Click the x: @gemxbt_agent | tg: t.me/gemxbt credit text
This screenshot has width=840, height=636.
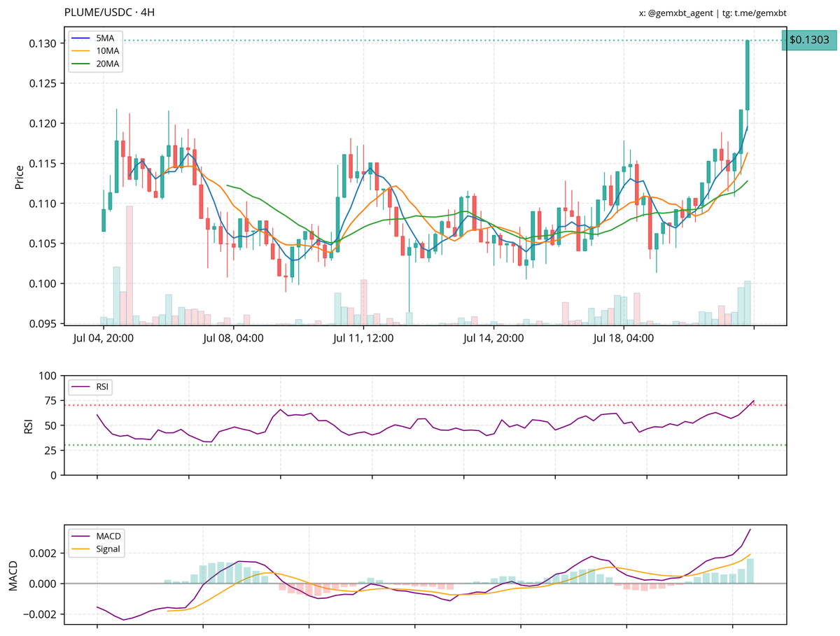click(x=713, y=13)
